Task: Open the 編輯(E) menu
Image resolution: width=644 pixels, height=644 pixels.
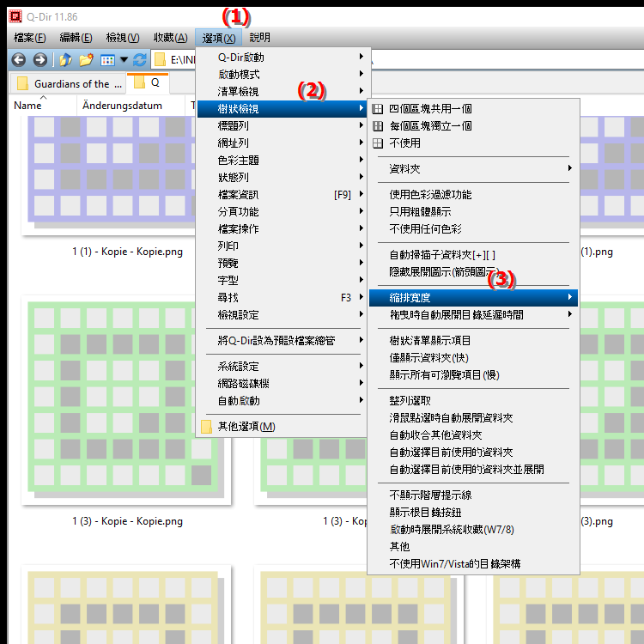Action: tap(76, 38)
